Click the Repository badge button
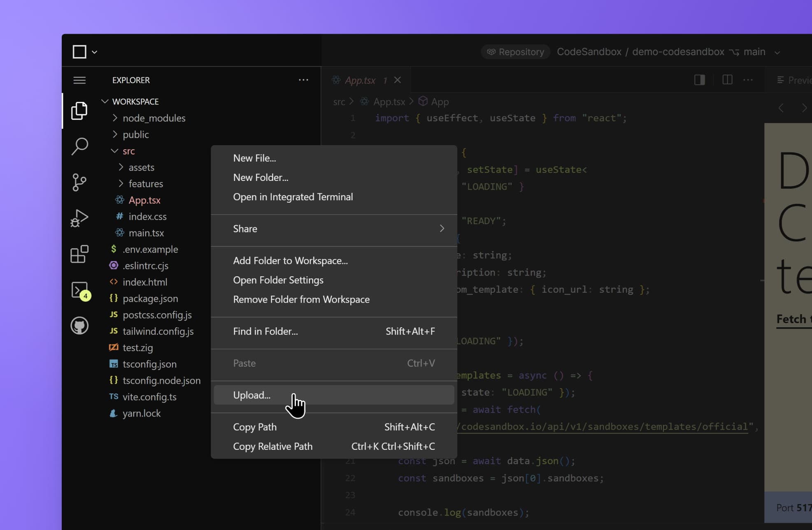Screen dimensions: 812x530 coord(515,52)
